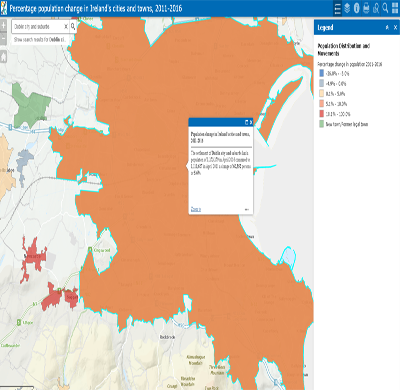Zoom out on the map
Screen dimensions: 400x390
point(3,38)
